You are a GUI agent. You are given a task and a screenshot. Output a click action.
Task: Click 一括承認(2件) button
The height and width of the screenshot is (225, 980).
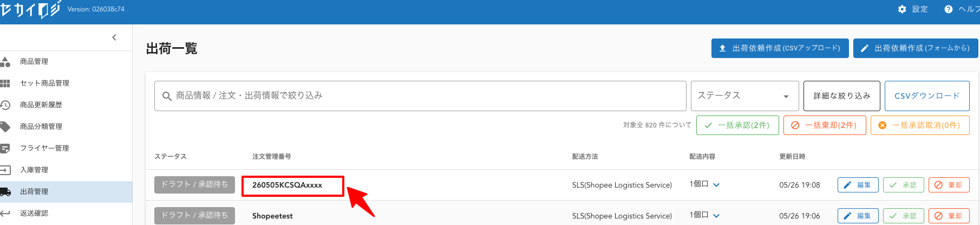737,125
